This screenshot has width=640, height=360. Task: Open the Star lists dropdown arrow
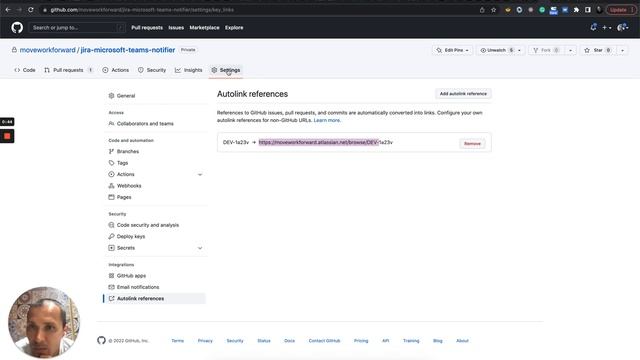coord(622,50)
